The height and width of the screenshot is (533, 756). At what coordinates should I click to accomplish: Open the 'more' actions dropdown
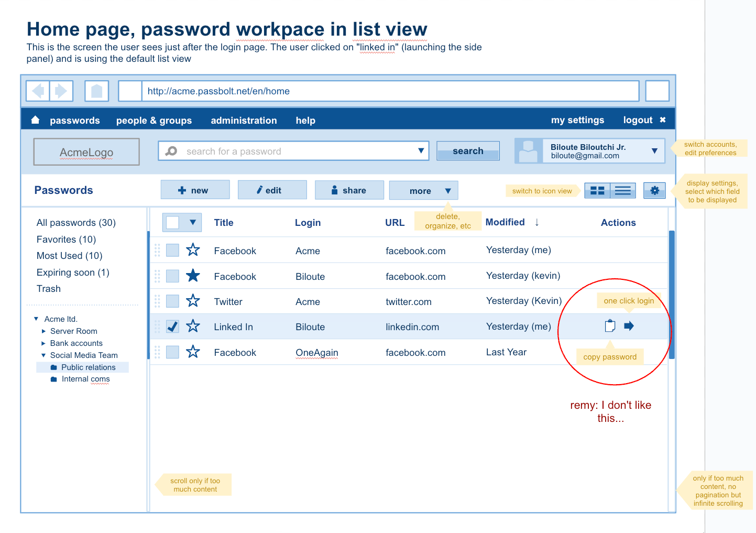click(423, 190)
